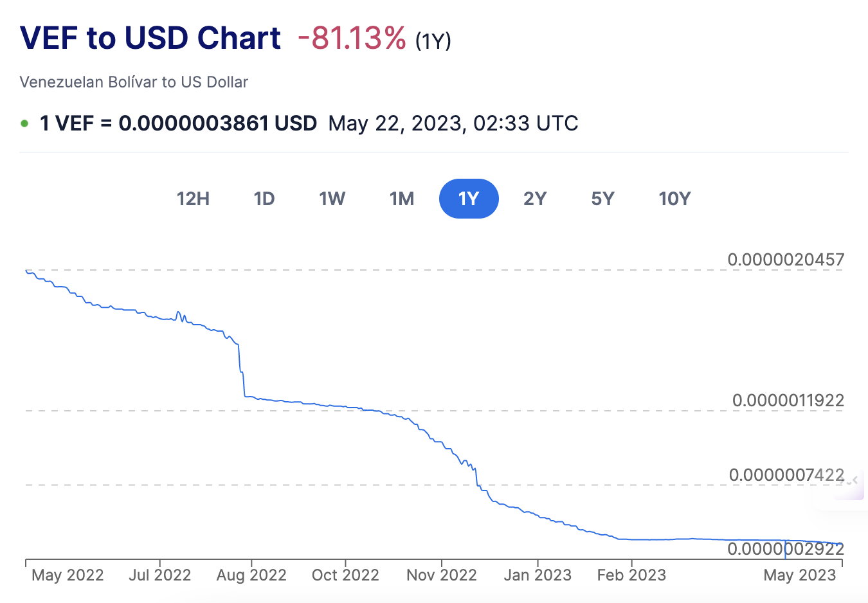Click the current rate 0.0000003861 USD text
868x603 pixels.
point(217,123)
